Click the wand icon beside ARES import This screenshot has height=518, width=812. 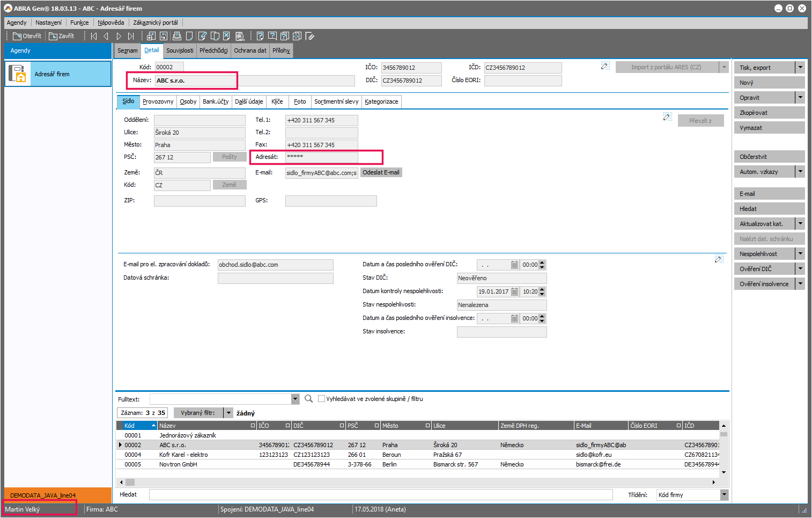605,66
